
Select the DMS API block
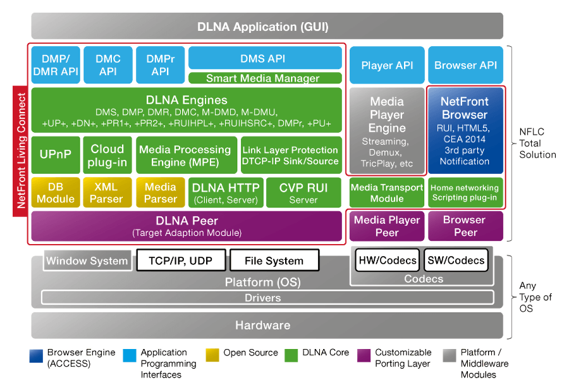(x=265, y=58)
